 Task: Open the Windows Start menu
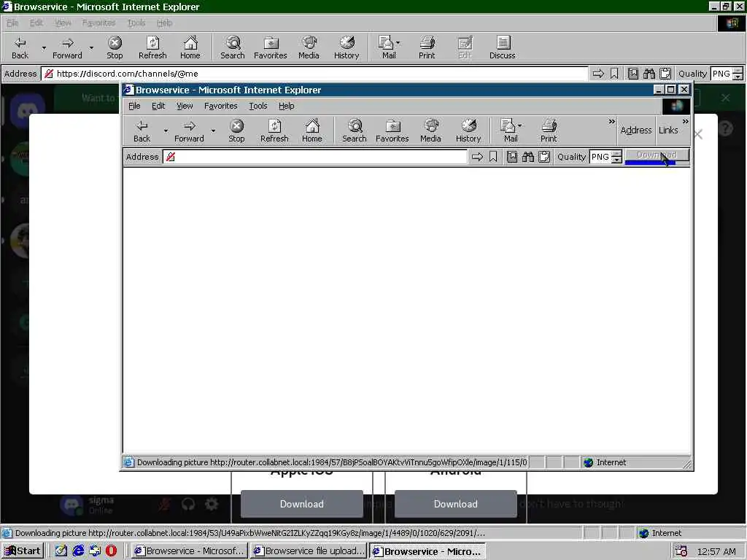[23, 551]
